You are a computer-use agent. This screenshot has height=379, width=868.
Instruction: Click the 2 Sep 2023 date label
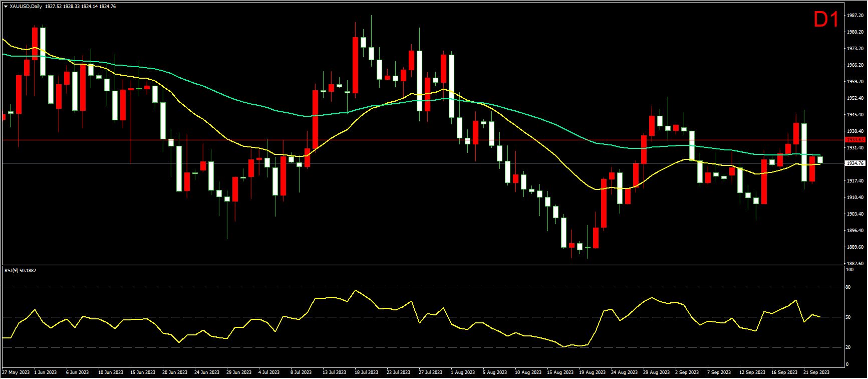click(687, 372)
